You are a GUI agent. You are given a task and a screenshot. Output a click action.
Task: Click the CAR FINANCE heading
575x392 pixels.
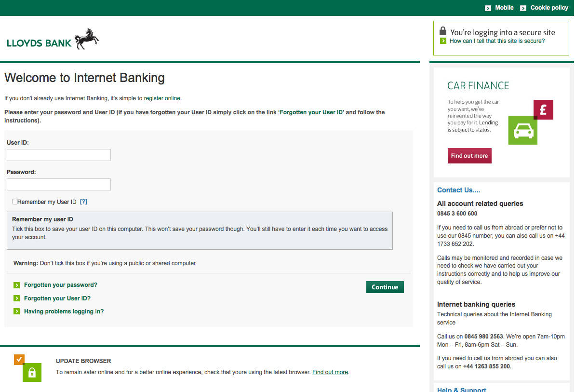478,86
